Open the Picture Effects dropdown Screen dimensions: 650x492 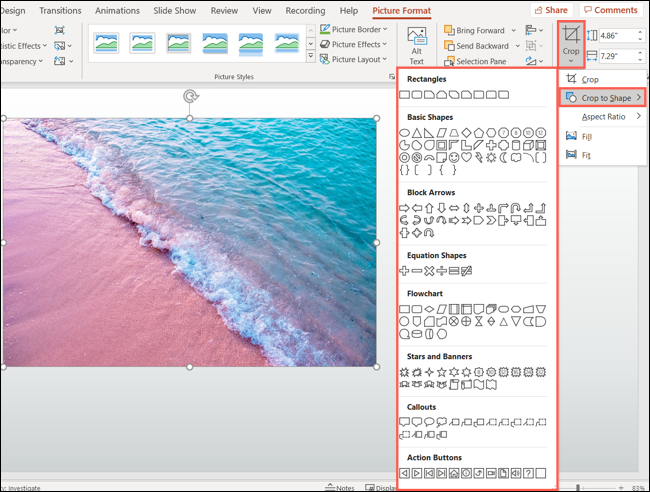tap(355, 44)
